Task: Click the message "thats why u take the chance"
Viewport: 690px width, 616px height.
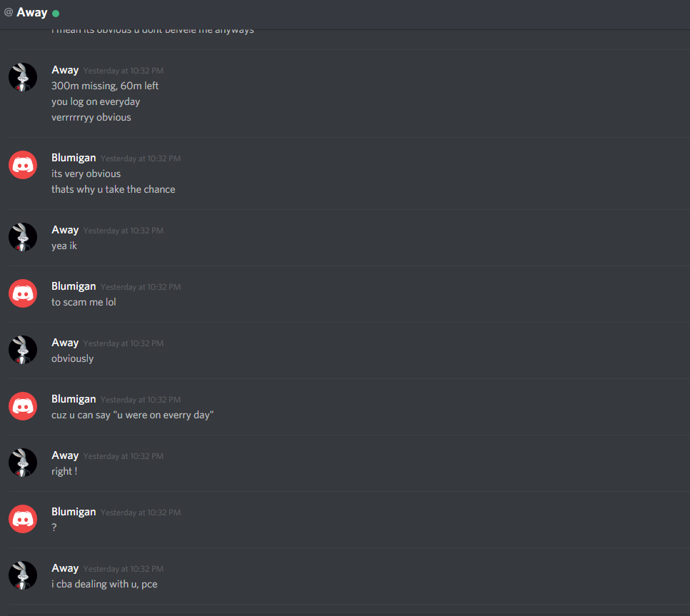Action: (113, 189)
